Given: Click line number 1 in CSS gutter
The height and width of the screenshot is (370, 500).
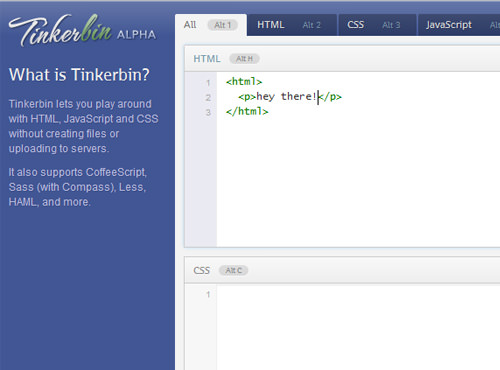Looking at the screenshot, I should (x=208, y=294).
